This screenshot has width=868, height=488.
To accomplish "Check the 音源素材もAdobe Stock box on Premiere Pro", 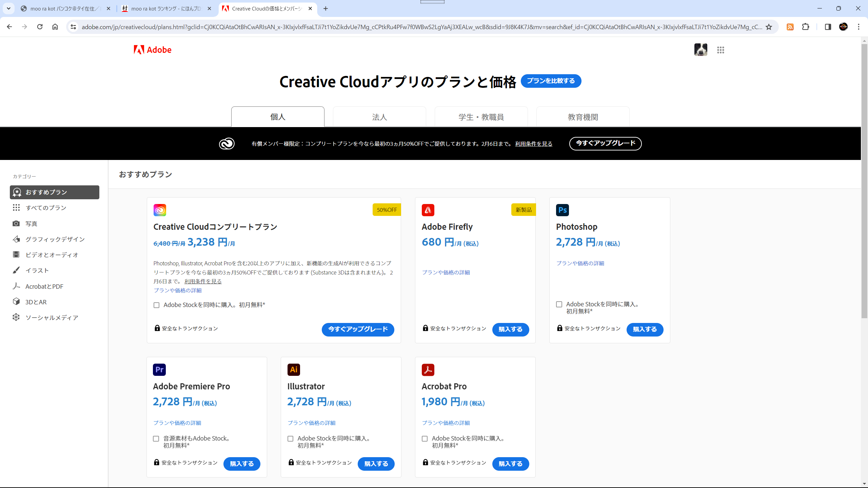I will [x=156, y=439].
